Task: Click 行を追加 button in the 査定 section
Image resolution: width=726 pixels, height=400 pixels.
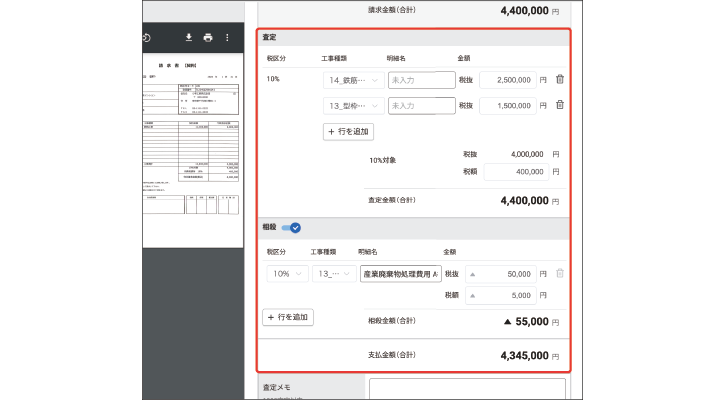Action: pos(348,131)
